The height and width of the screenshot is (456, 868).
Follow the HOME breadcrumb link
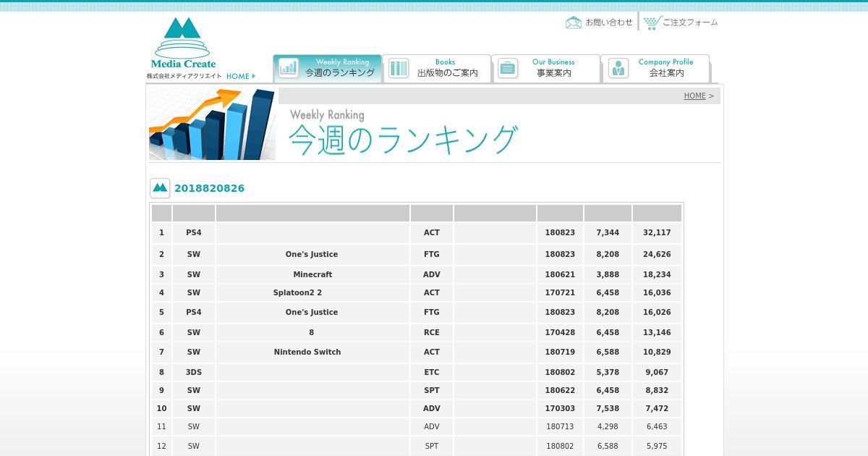694,96
